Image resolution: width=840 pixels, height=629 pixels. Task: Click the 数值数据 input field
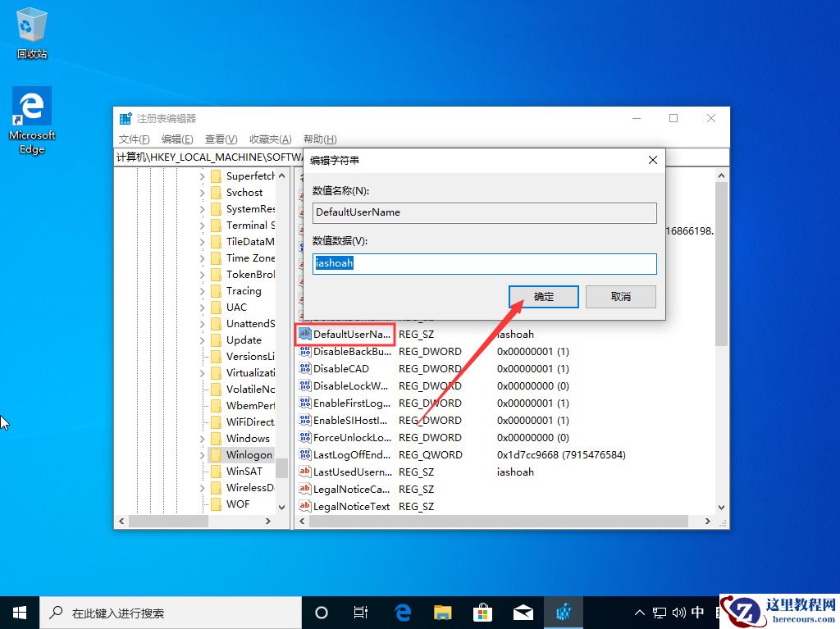pyautogui.click(x=484, y=263)
